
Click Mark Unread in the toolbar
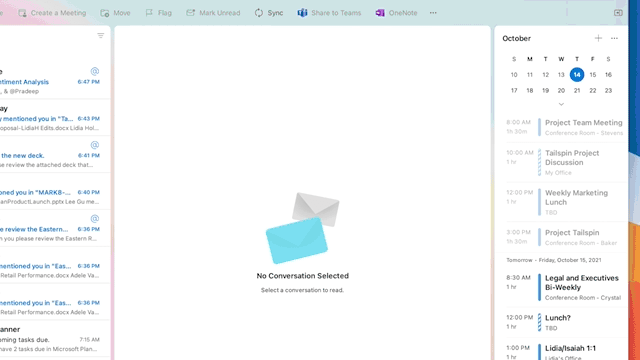tap(213, 13)
